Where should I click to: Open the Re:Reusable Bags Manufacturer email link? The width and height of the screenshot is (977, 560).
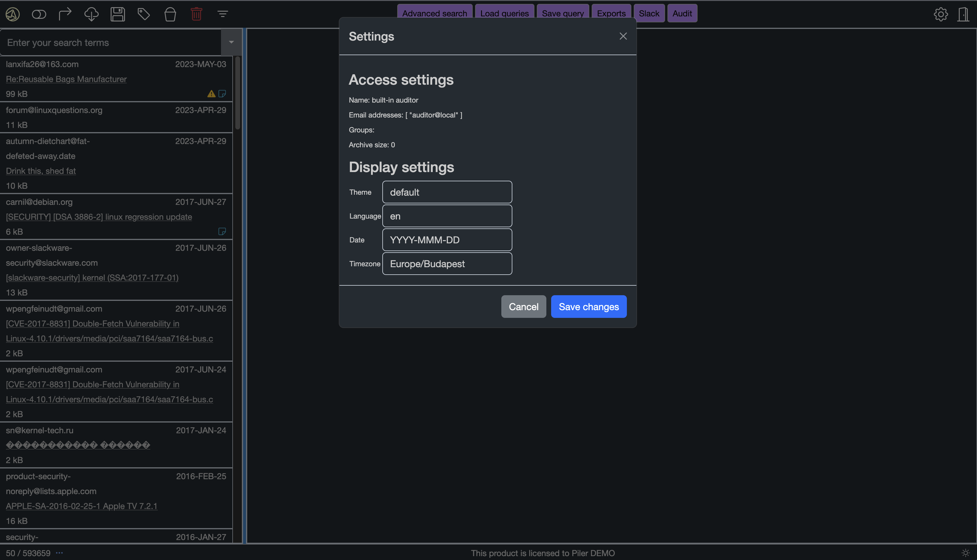click(x=66, y=79)
